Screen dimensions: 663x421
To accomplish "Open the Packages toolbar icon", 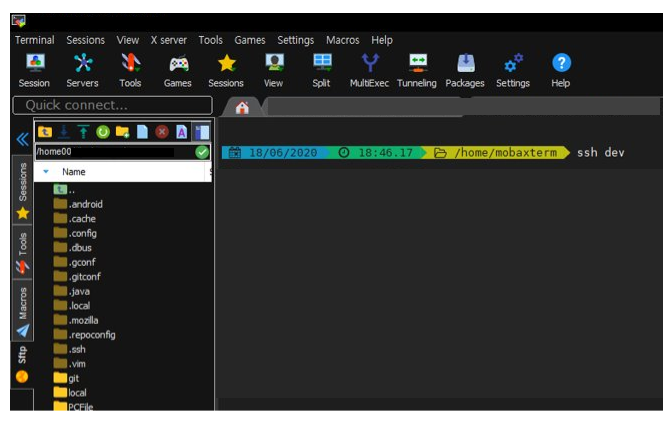I will pos(465,71).
